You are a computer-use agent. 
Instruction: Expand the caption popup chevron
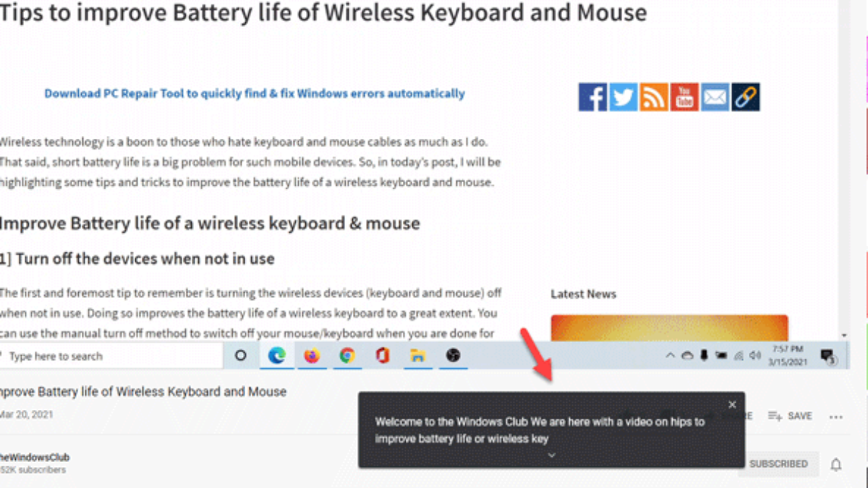(551, 455)
